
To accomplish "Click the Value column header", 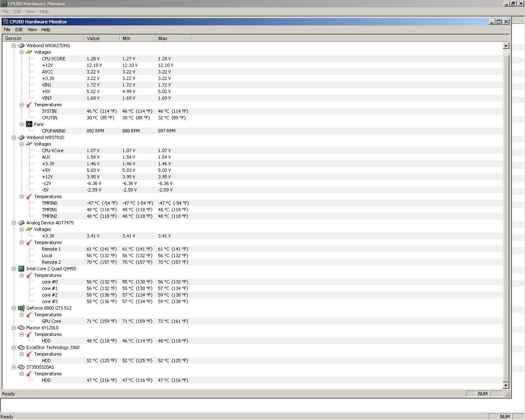I will [x=102, y=38].
